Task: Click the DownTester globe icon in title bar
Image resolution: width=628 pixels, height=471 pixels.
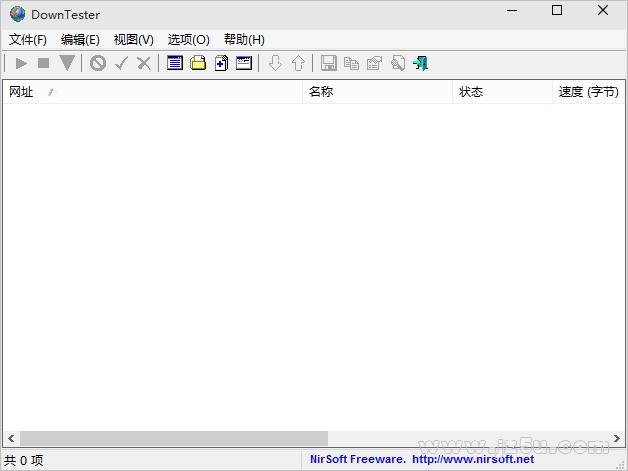Action: tap(18, 14)
